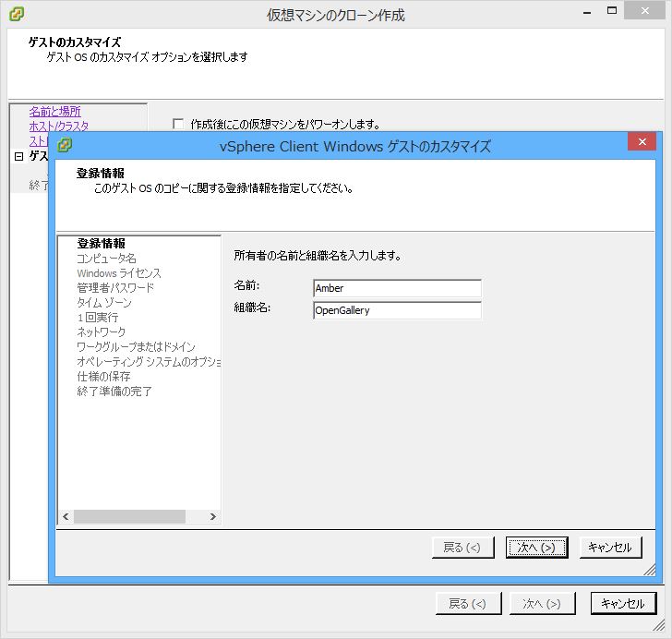Select 登録情報 step in the customization list

tap(102, 243)
